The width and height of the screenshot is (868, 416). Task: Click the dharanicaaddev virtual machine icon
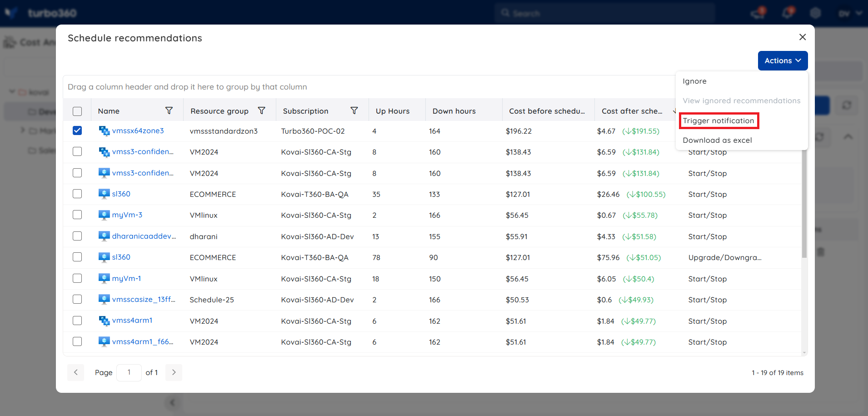[104, 236]
